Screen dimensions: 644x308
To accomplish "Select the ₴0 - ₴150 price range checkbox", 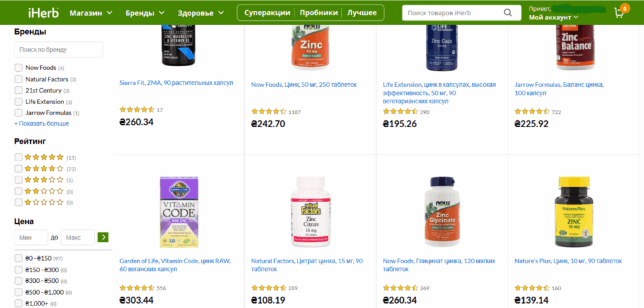I will (18, 258).
